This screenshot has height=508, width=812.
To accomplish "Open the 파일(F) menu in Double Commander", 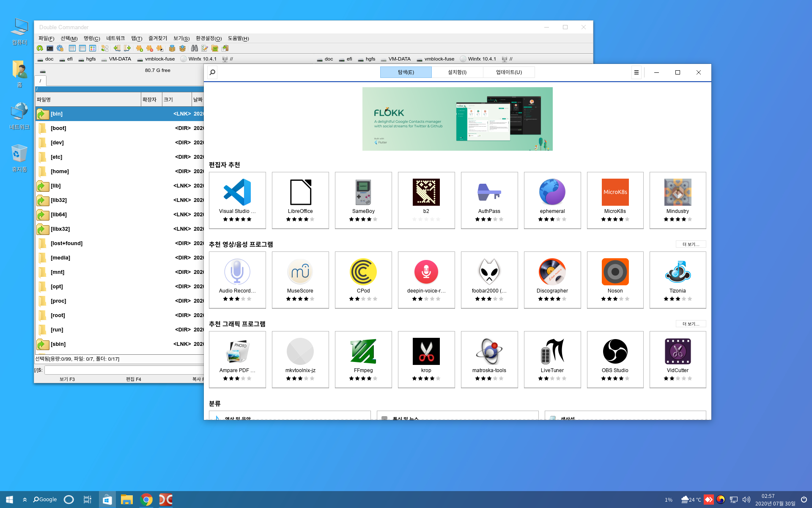I will pyautogui.click(x=47, y=39).
